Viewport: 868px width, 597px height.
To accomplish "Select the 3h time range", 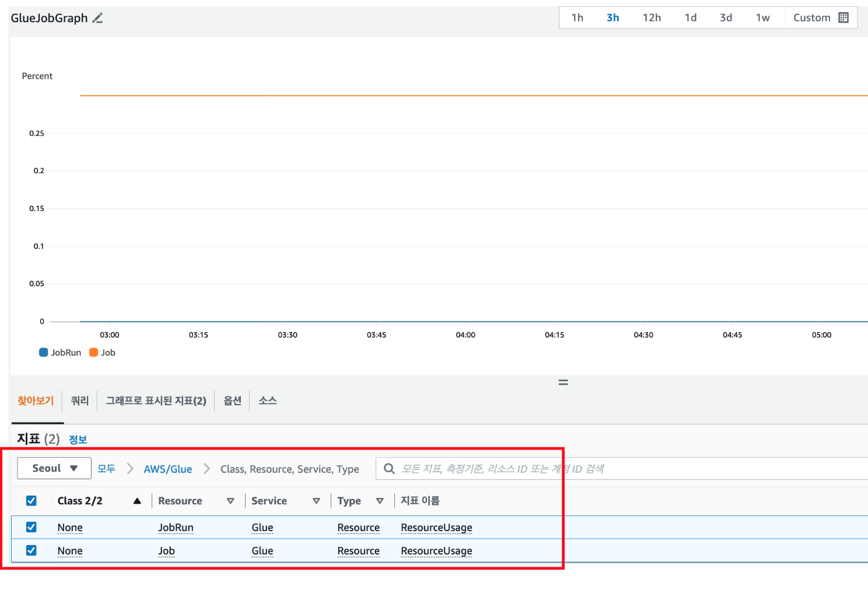I will 612,17.
